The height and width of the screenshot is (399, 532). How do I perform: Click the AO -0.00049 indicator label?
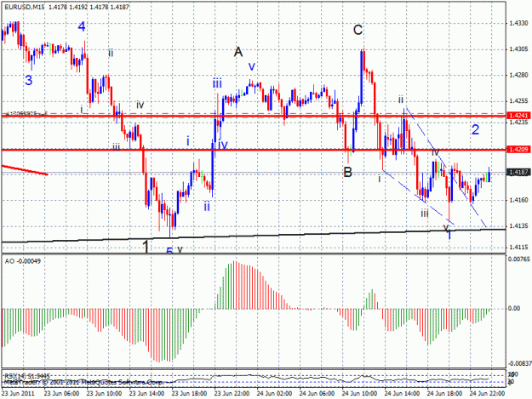[22, 261]
